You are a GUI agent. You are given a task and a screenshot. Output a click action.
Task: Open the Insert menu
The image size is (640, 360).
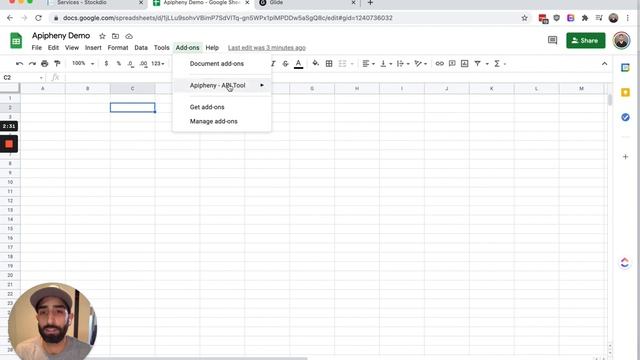point(93,48)
